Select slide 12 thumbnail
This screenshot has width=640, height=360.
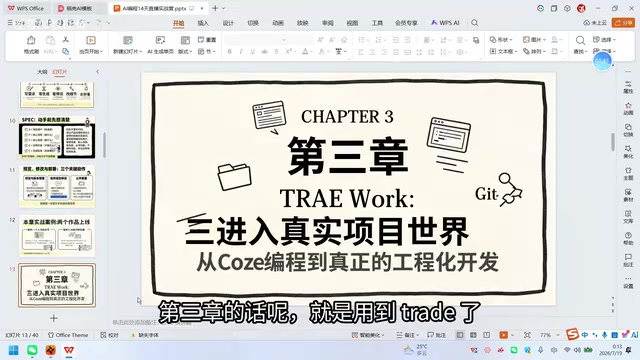tap(57, 236)
